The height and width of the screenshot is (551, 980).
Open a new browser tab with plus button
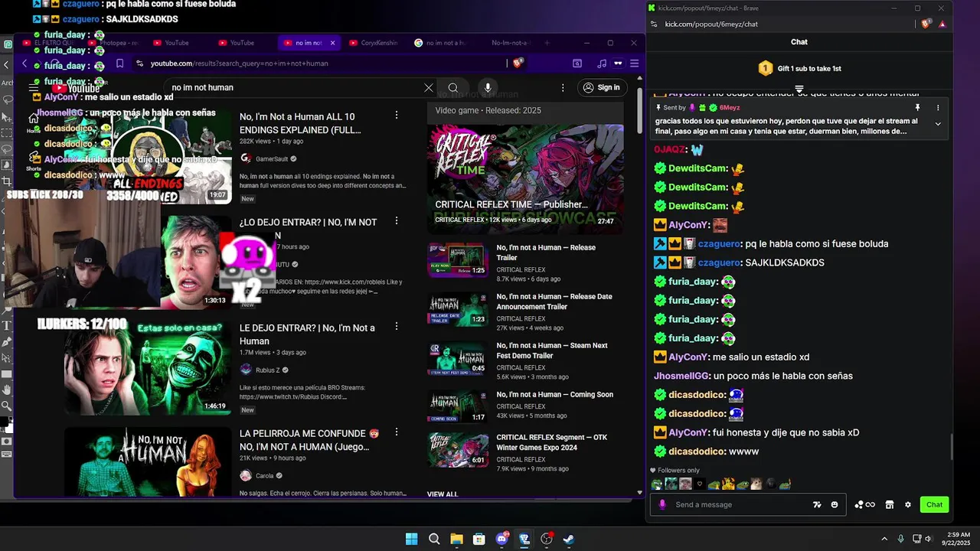(x=547, y=43)
